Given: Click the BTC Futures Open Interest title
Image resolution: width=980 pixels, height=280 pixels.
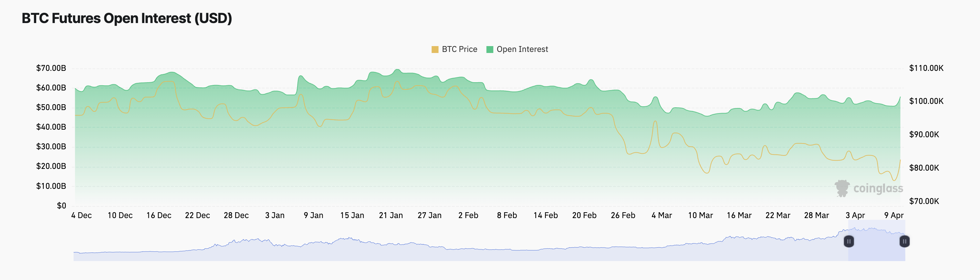Looking at the screenshot, I should coord(127,18).
